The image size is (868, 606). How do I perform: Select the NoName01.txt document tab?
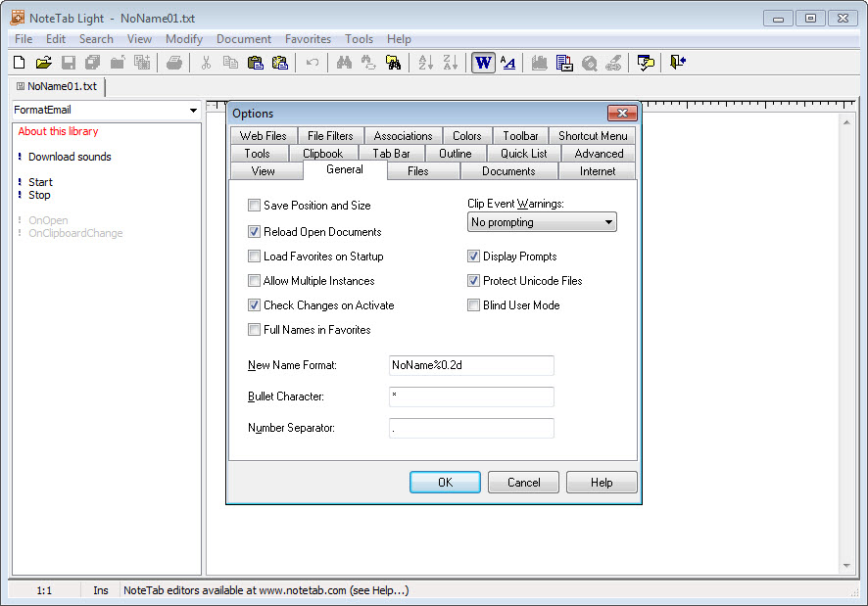pyautogui.click(x=57, y=87)
